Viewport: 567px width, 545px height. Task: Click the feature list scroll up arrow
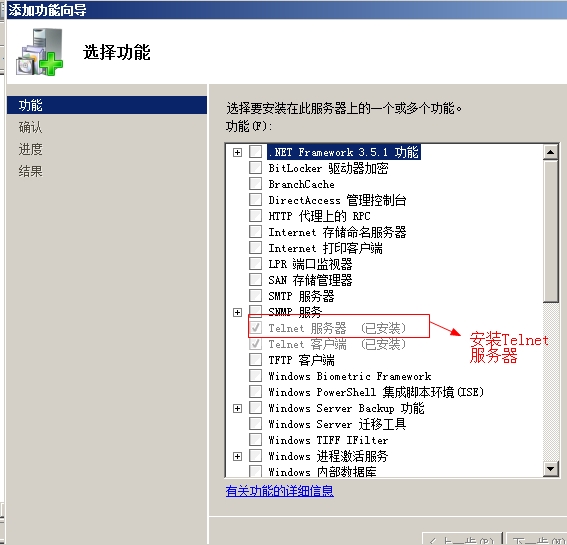[550, 152]
